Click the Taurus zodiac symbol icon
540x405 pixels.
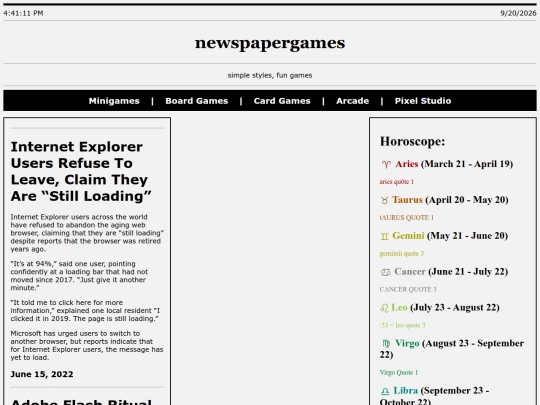click(x=385, y=200)
